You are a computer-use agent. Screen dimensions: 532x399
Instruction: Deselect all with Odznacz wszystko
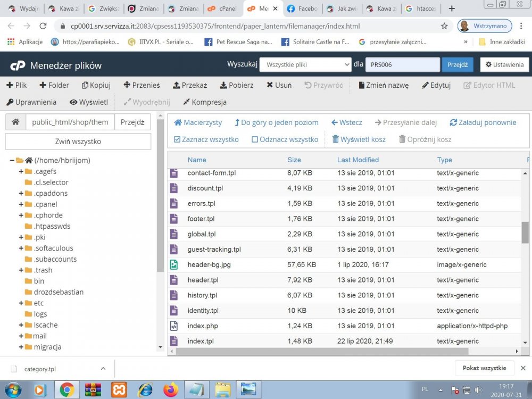tap(285, 139)
